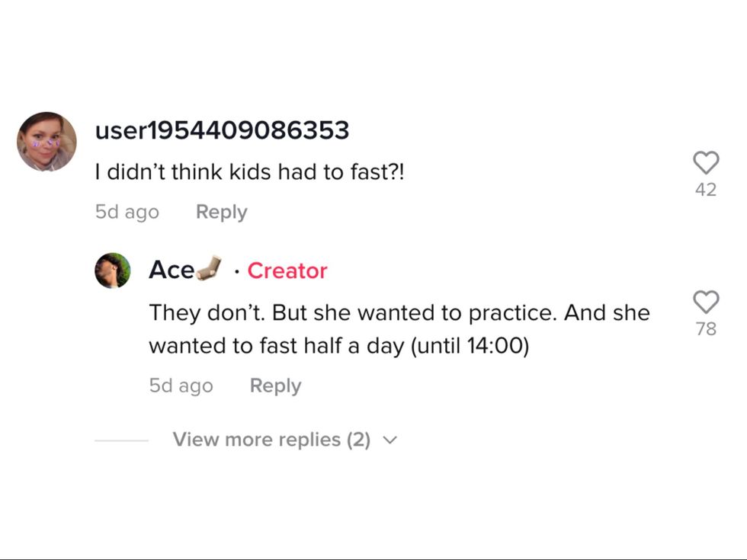Click the sock emoji beside Ace's name
This screenshot has height=560, width=747.
209,268
